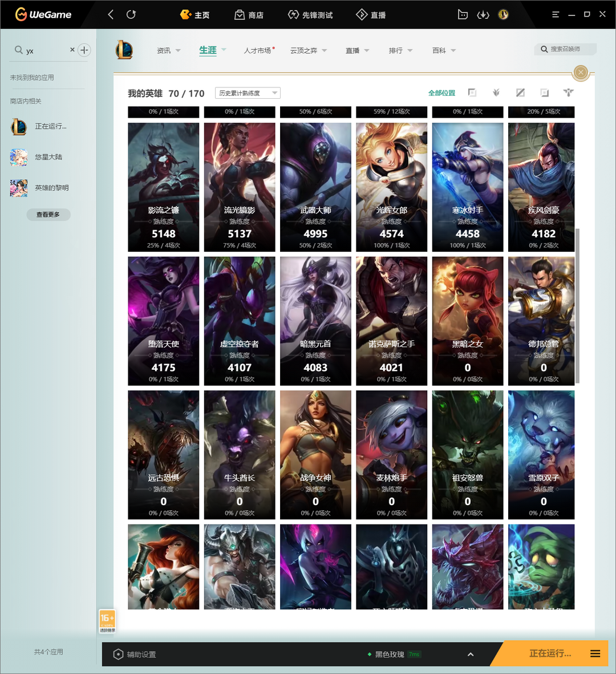Open the 暗黑元首 hero card
Viewport: 616px width, 674px height.
tap(316, 321)
